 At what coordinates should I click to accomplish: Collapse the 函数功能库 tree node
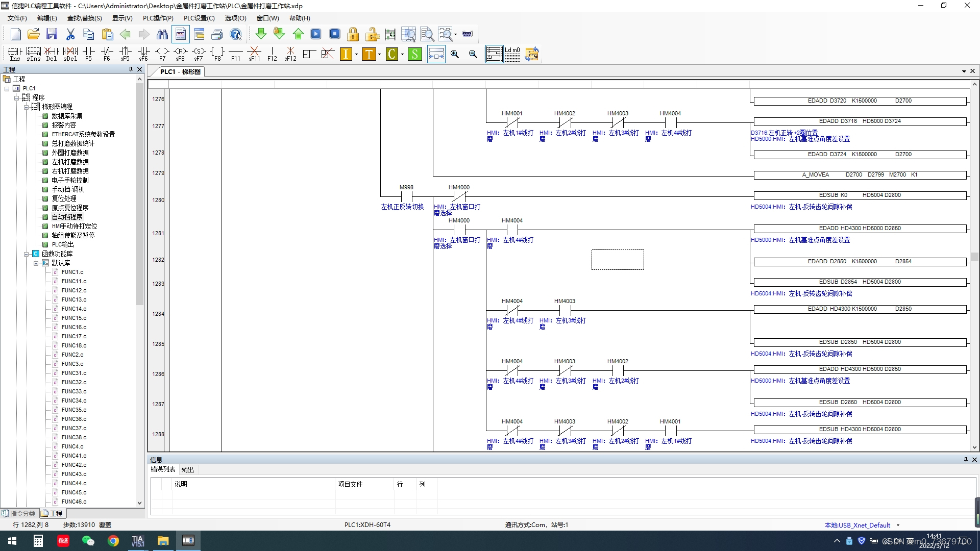click(x=27, y=254)
